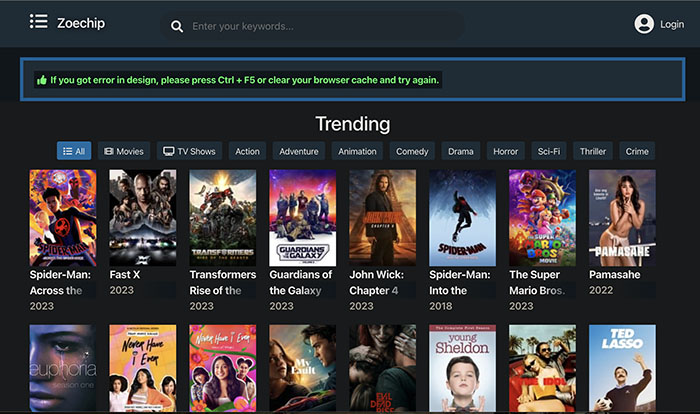
Task: Go to Zoechip home via logo
Action: (x=81, y=23)
